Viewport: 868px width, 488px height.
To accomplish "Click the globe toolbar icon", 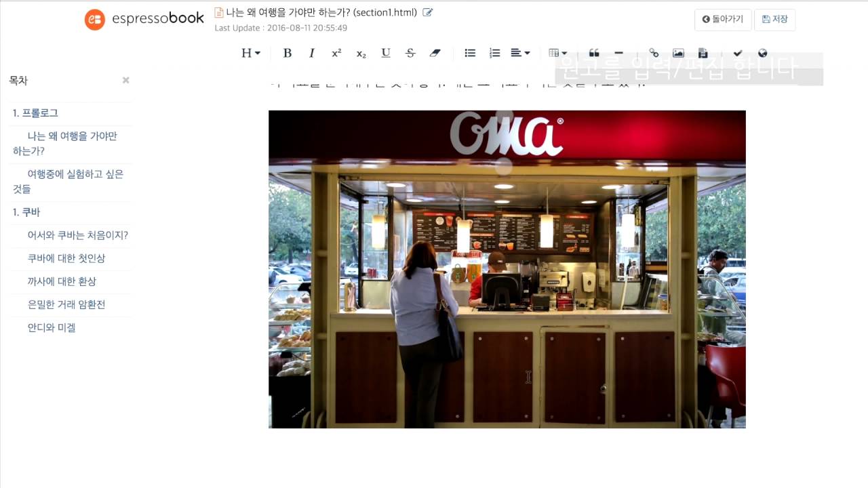I will click(762, 53).
